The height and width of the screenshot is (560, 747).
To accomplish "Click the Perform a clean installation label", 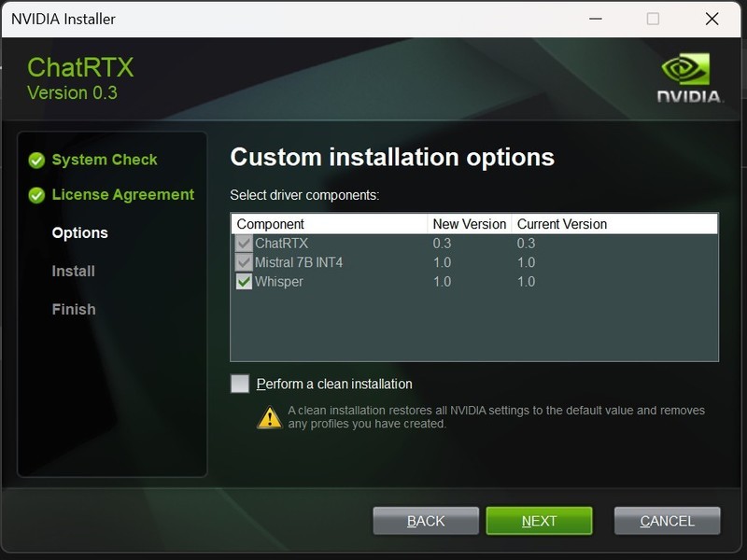I will (334, 384).
